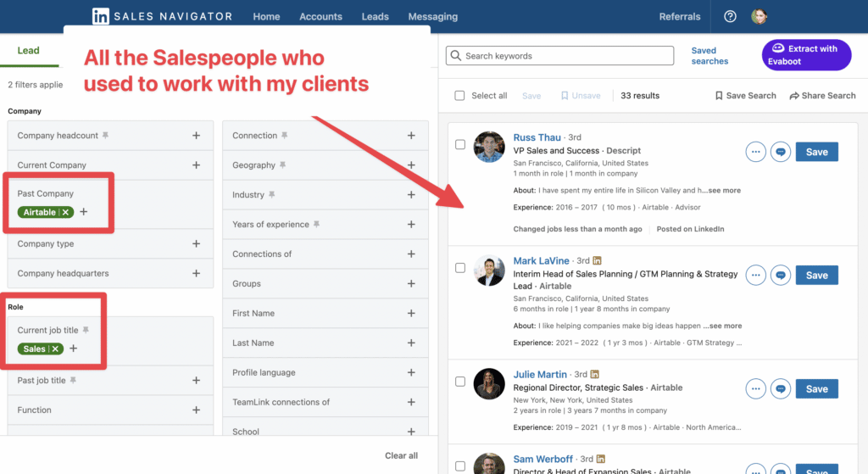Open Saved searches link
Image resolution: width=868 pixels, height=474 pixels.
click(709, 56)
